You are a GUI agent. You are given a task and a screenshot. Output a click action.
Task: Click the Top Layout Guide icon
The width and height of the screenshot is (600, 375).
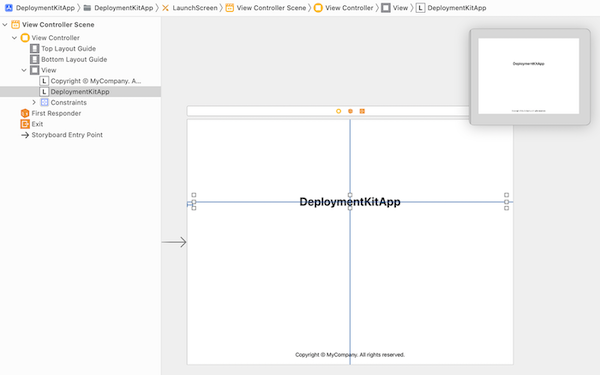(x=34, y=49)
